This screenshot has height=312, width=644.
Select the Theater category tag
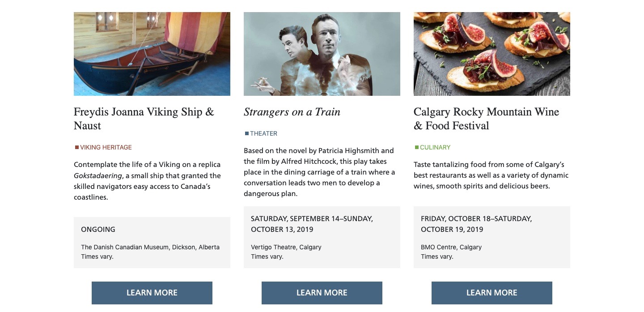click(264, 133)
